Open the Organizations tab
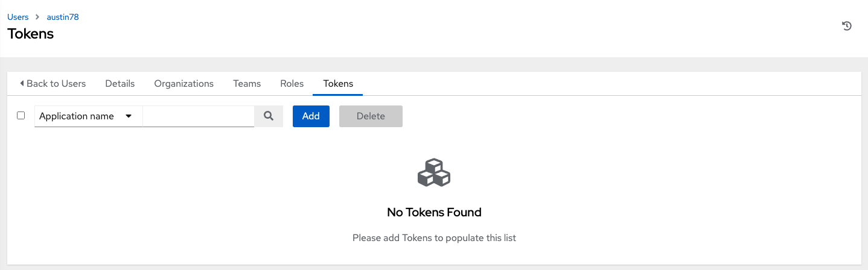Viewport: 868px width, 270px height. [184, 84]
